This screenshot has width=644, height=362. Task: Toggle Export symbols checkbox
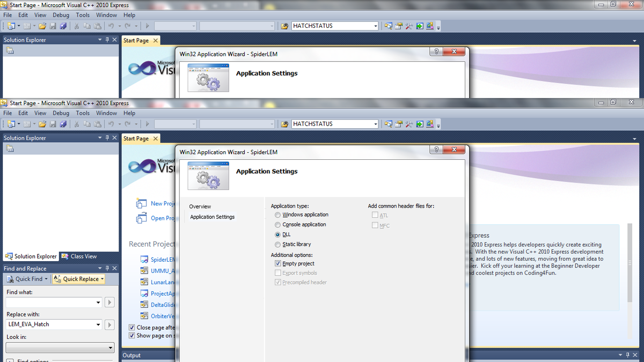(277, 273)
